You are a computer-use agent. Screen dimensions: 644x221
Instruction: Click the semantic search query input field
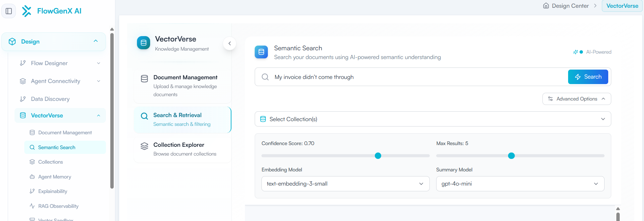point(418,77)
